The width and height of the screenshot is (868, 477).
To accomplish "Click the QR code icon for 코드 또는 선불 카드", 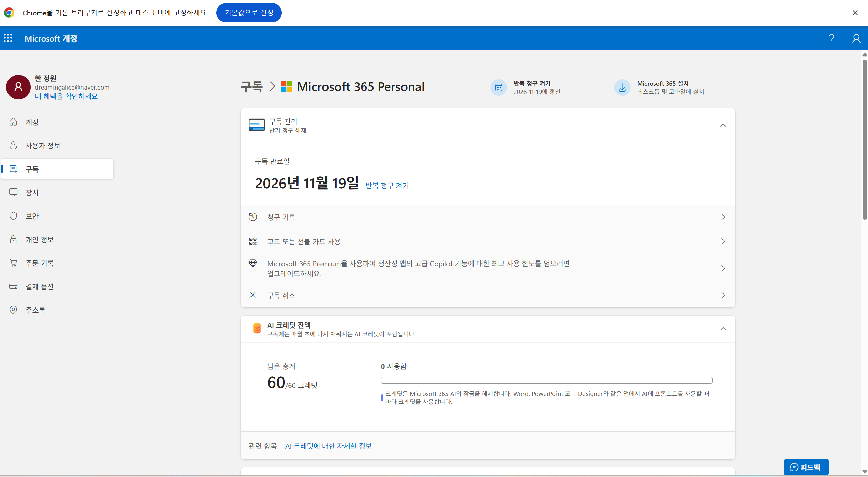I will 253,241.
